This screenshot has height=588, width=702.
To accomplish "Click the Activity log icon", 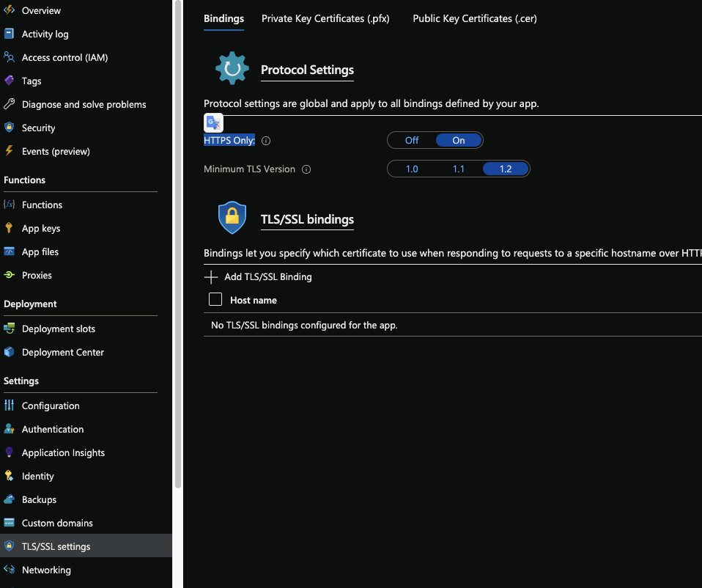I will 9,34.
